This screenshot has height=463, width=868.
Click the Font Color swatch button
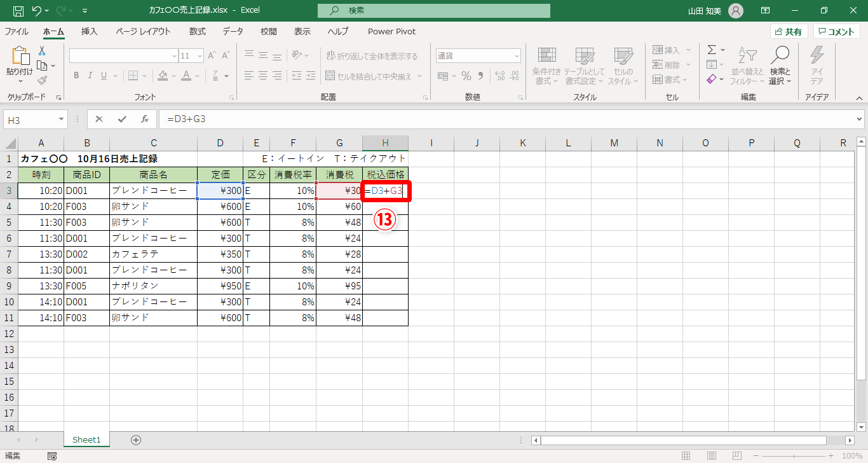point(186,76)
